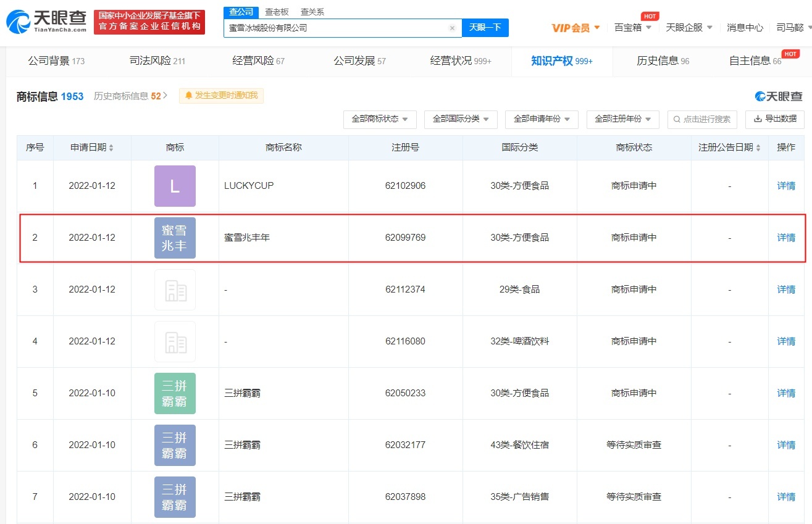
Task: Click the 32类-啤酒饮料 cell
Action: click(x=520, y=341)
